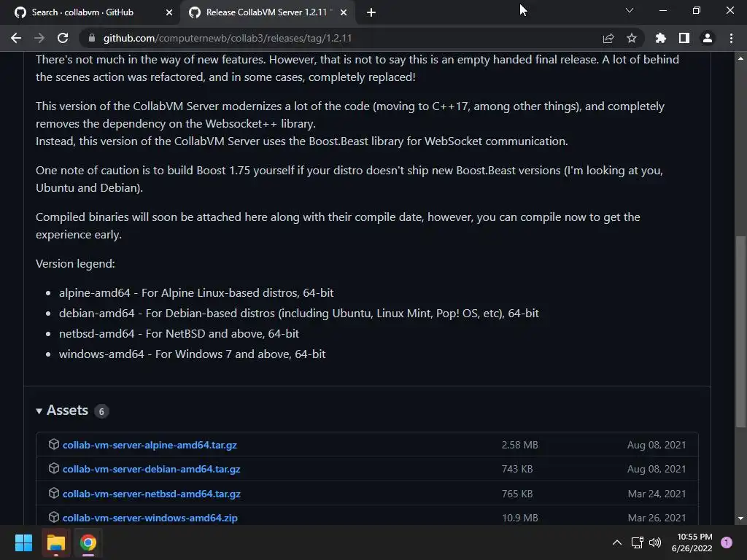Download collab-vm-server-debian-amd64.tar.gz
Viewport: 747px width, 560px height.
152,469
